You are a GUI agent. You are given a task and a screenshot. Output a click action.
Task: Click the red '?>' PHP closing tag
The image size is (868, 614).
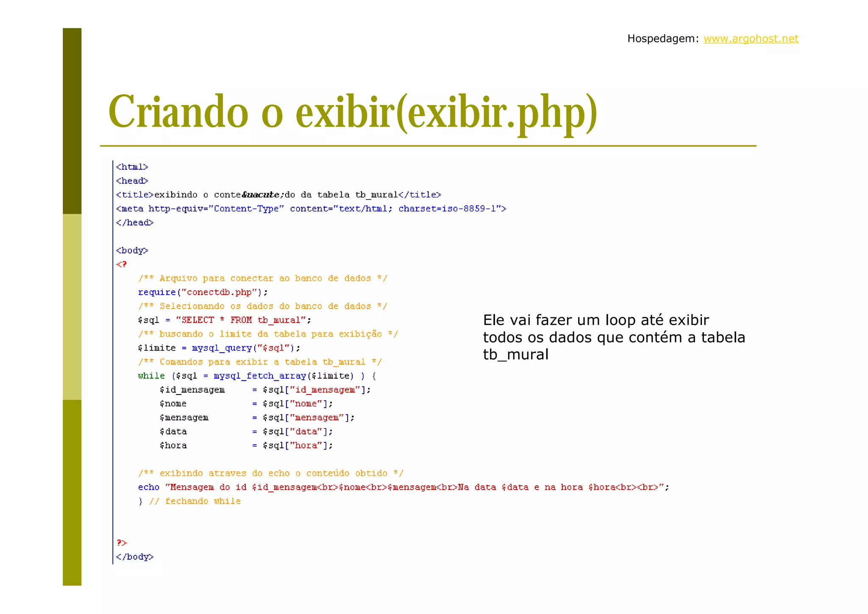pos(122,543)
